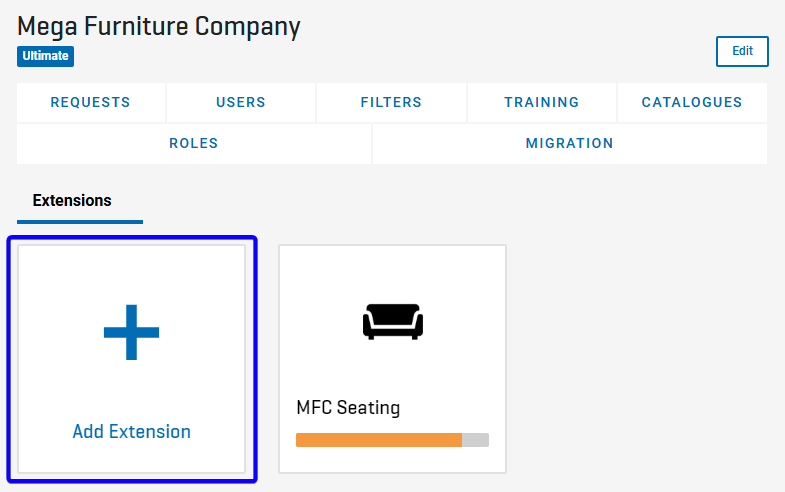Open the Filters tab
This screenshot has width=785, height=492.
[391, 103]
